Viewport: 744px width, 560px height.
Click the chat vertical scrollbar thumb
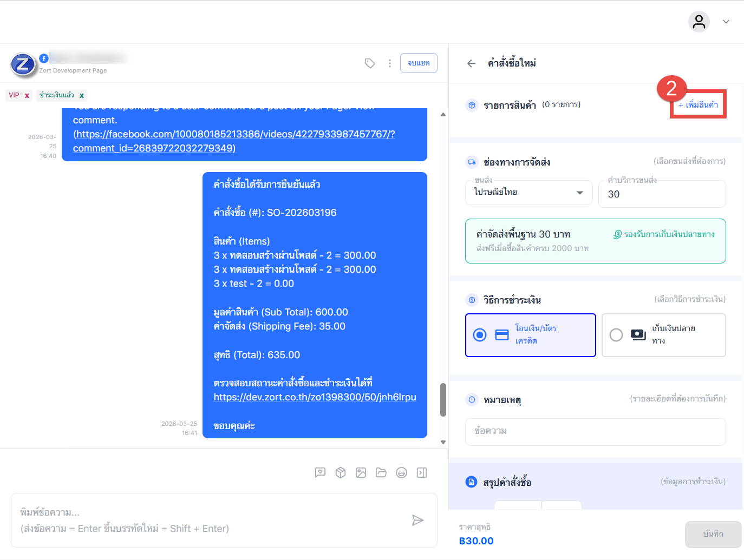(443, 400)
